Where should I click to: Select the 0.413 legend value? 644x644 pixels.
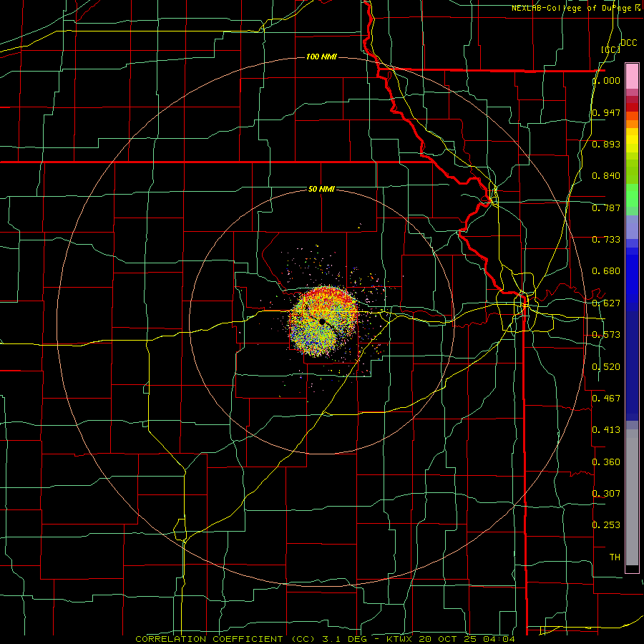(x=606, y=430)
